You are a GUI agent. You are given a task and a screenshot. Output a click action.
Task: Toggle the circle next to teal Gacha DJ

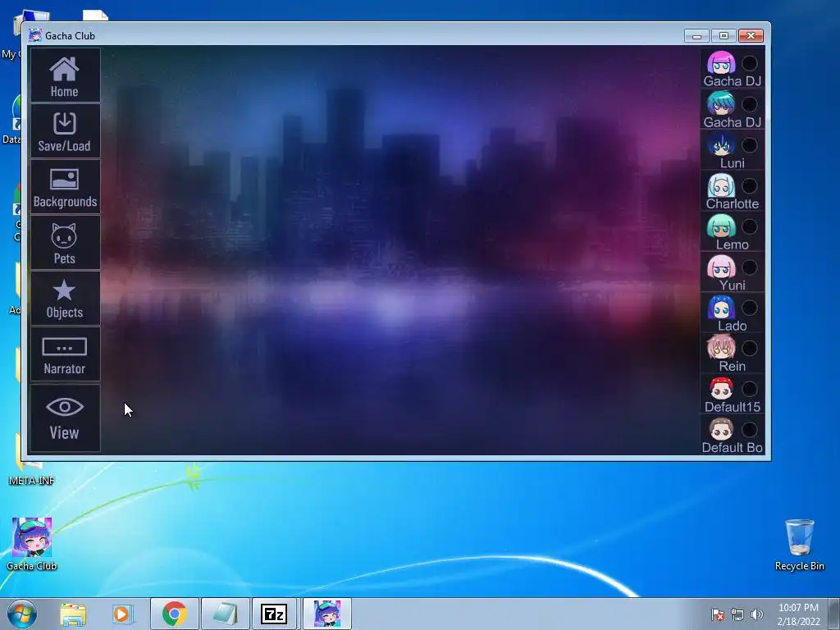[x=750, y=104]
